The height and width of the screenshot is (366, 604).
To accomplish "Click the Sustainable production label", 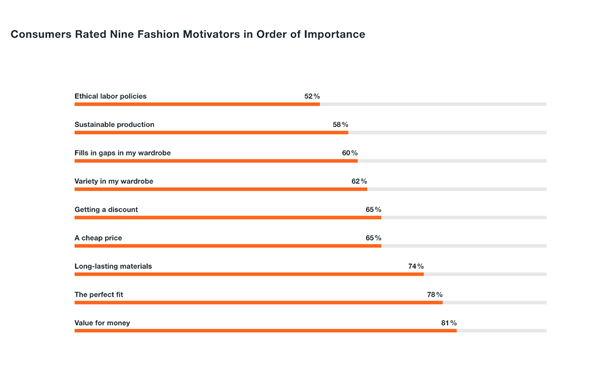I will (x=114, y=125).
